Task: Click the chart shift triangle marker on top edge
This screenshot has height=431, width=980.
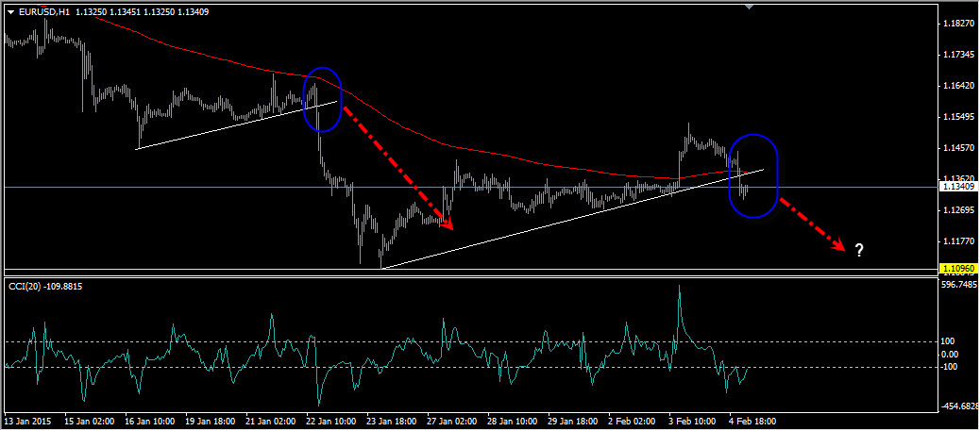Action: pos(749,7)
